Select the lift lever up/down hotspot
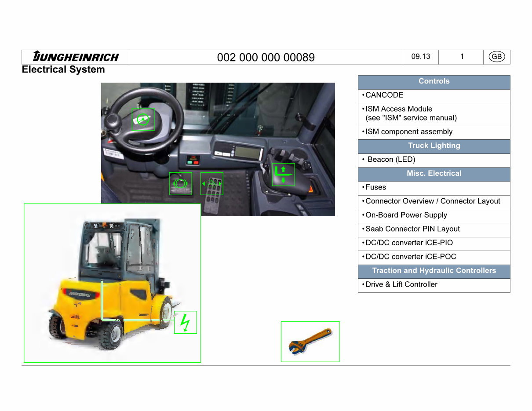Image resolution: width=532 pixels, height=411 pixels. coord(283,174)
